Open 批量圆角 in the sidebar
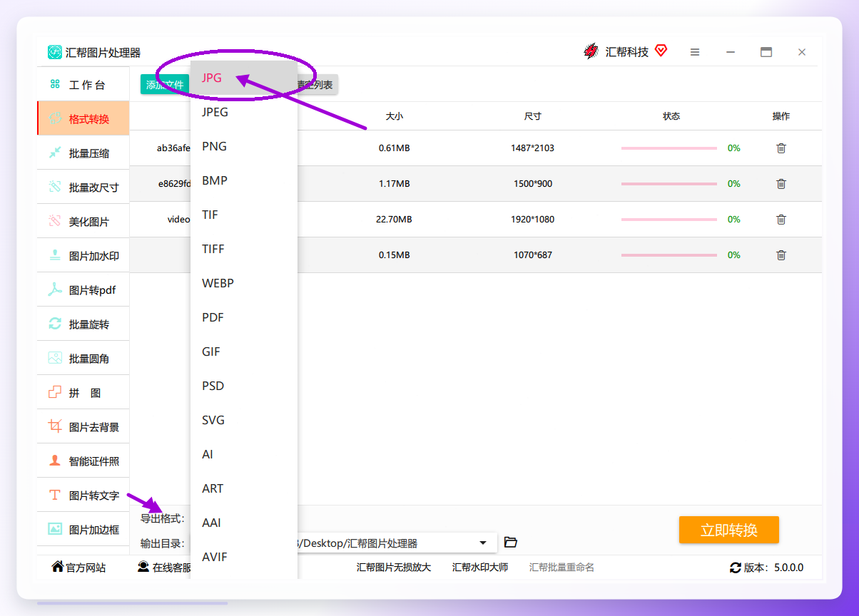 [x=83, y=359]
